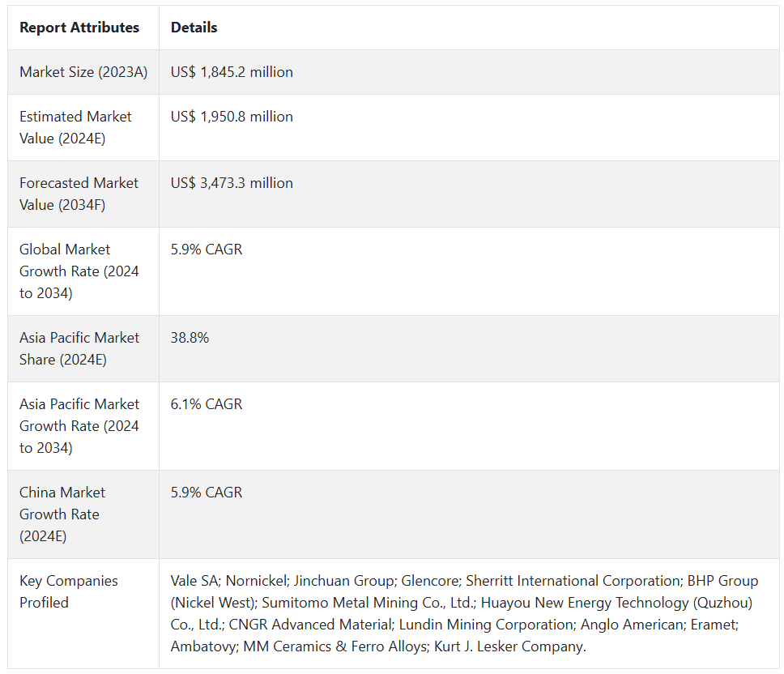Click the Details column header
This screenshot has height=674, width=784.
(194, 28)
